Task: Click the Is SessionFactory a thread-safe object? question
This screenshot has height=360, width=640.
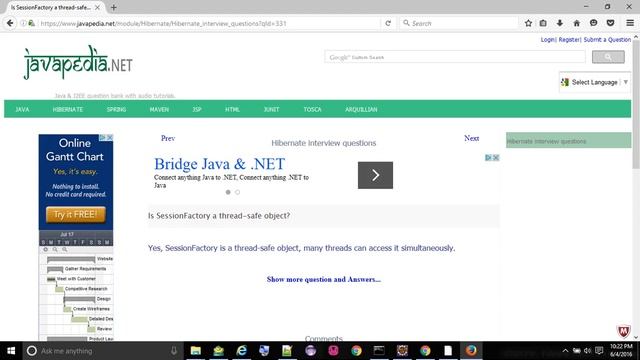Action: (219, 216)
